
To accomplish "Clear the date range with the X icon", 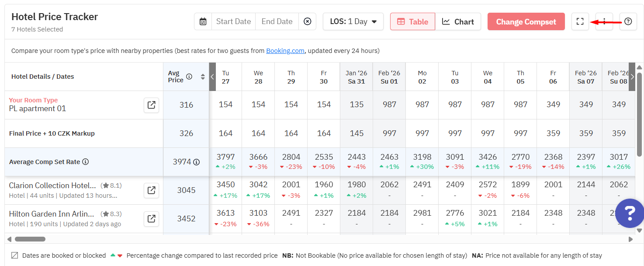I will [x=308, y=21].
